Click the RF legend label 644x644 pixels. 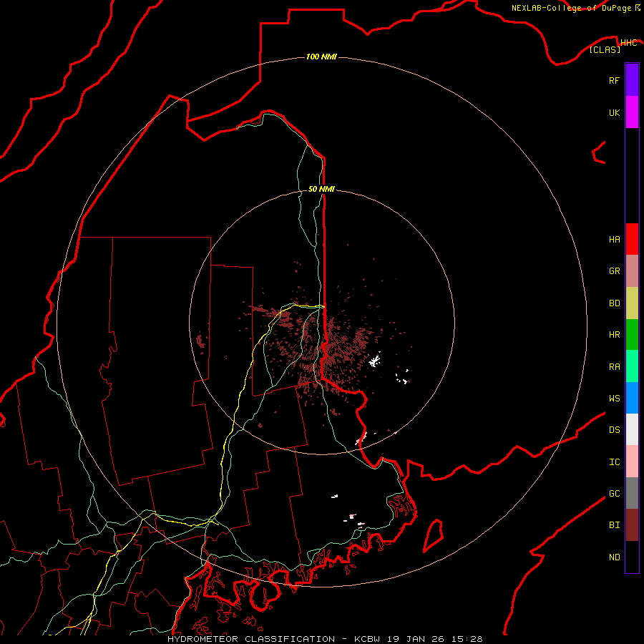click(614, 80)
